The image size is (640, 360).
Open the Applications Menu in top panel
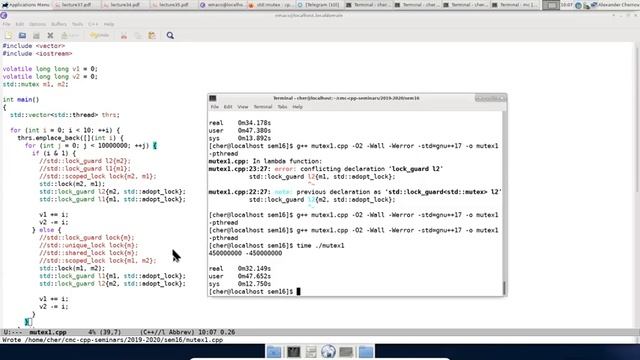[x=26, y=5]
